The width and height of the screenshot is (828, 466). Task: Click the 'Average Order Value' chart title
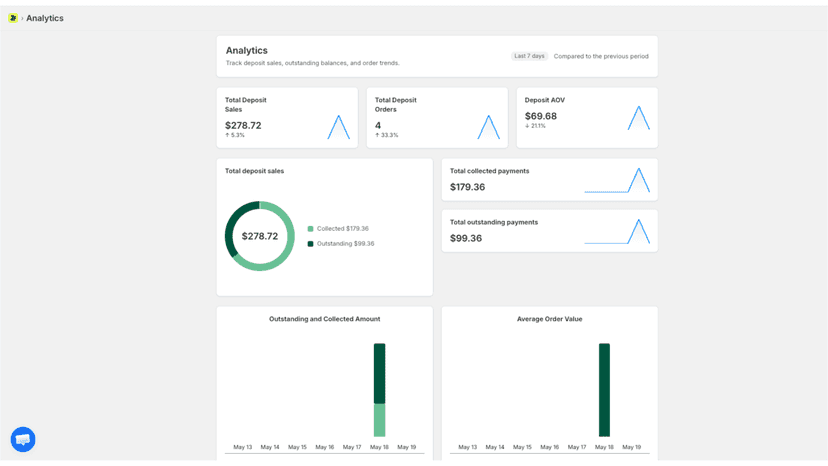(550, 319)
